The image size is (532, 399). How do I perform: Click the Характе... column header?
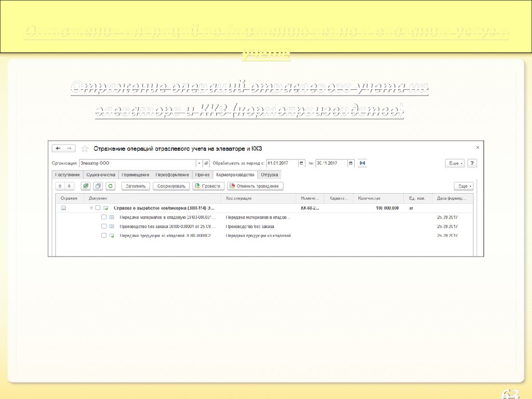pyautogui.click(x=339, y=198)
